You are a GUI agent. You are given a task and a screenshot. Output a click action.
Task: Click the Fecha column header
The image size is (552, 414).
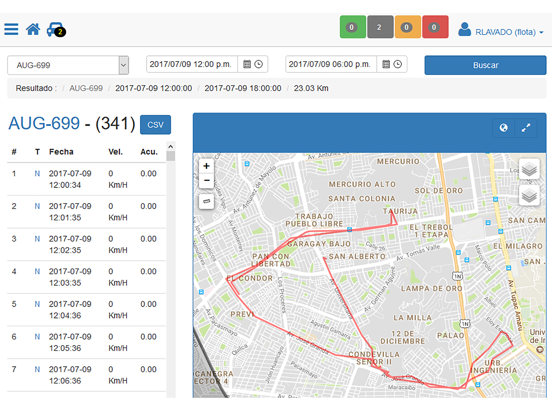(61, 152)
